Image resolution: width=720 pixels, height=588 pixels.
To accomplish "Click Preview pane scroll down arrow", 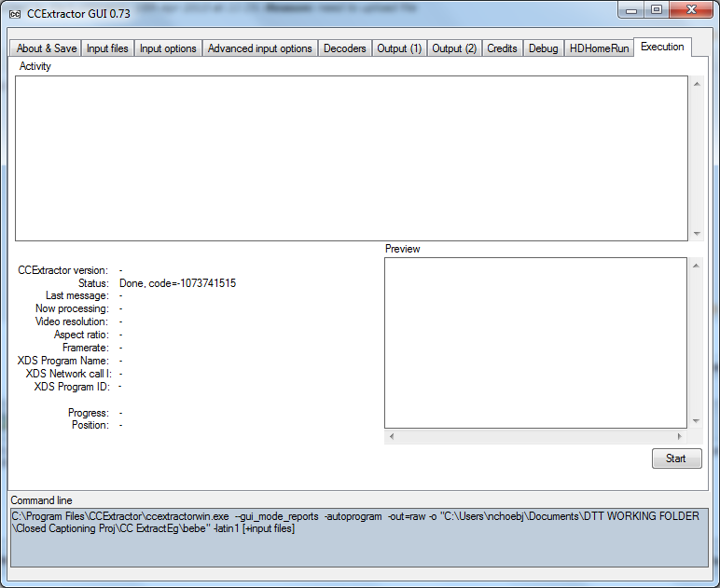I will [x=696, y=420].
